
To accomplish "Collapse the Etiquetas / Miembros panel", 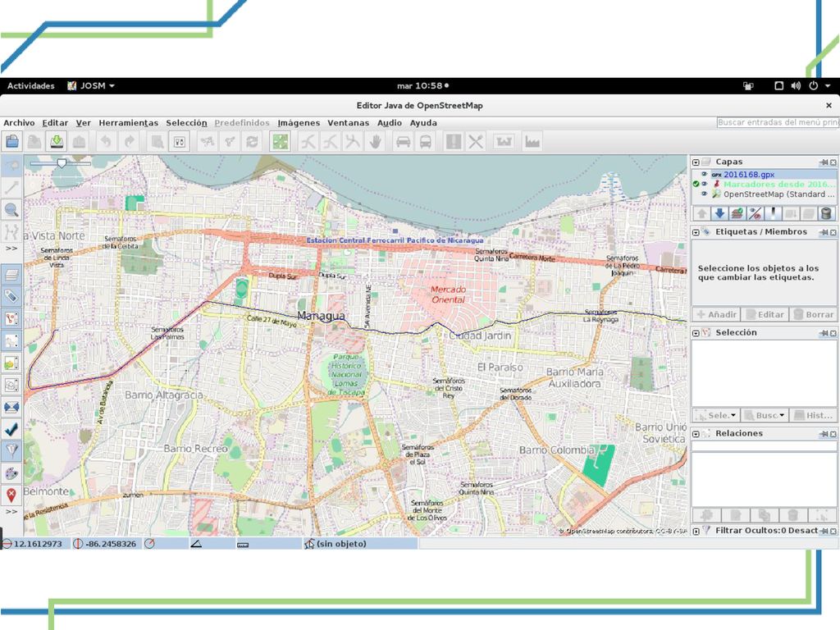I will click(696, 232).
